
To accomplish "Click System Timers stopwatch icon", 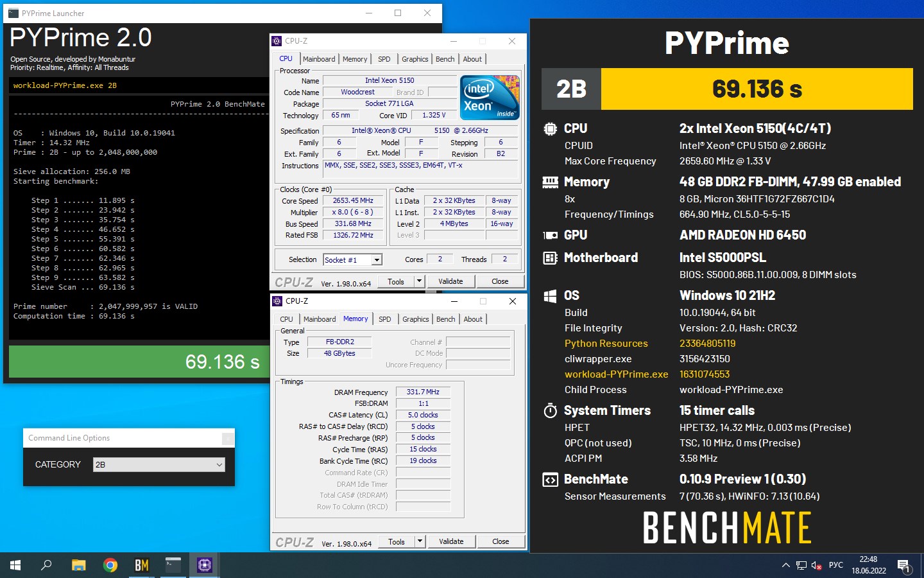I will (550, 411).
